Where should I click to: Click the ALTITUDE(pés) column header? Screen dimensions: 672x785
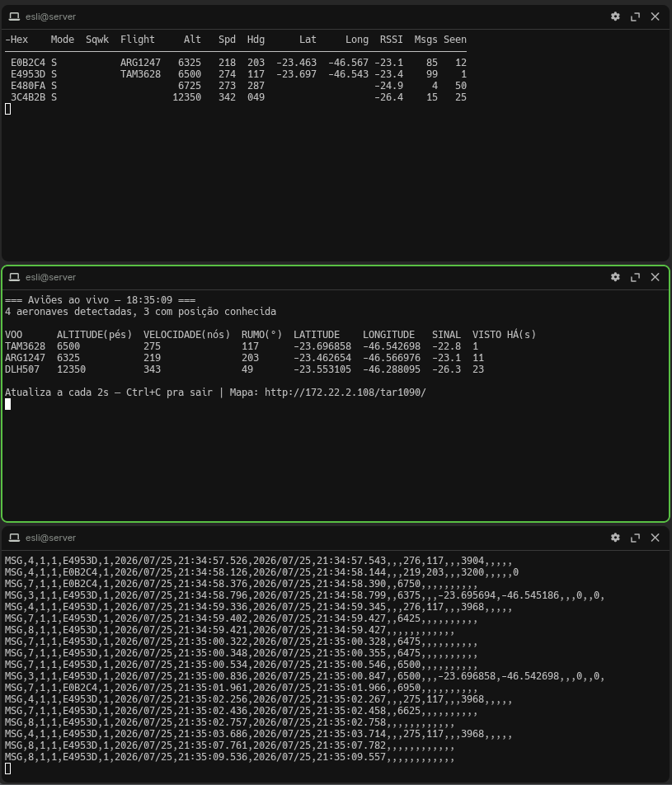[94, 335]
